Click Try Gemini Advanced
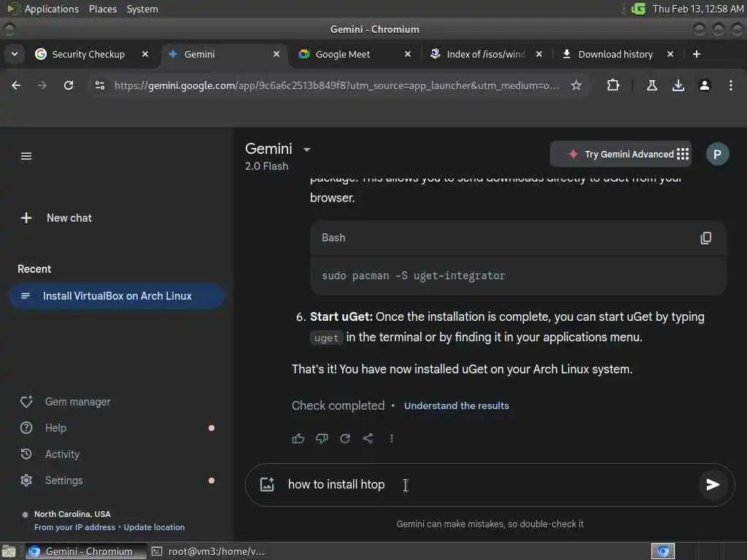The height and width of the screenshot is (560, 747). (x=621, y=154)
